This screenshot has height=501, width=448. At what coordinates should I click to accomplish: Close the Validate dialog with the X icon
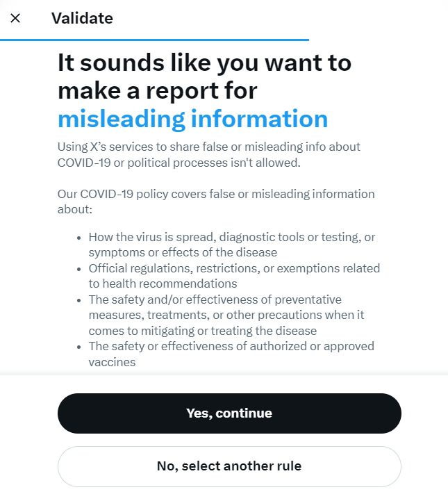(15, 18)
